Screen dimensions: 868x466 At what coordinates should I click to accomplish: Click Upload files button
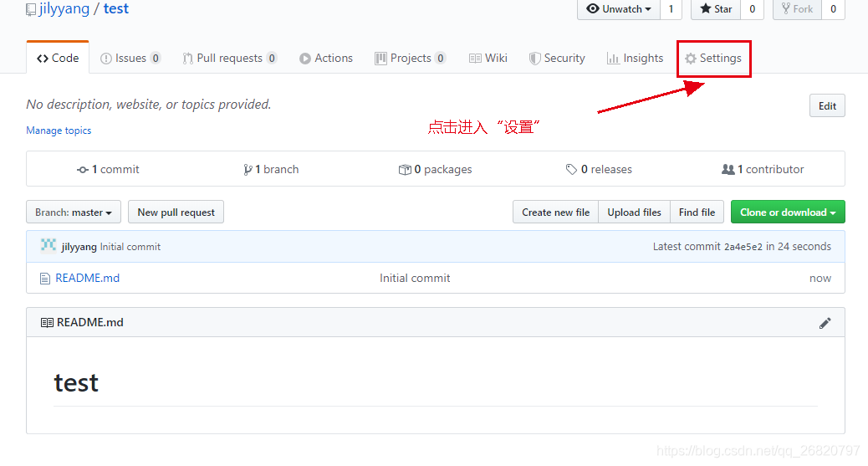pos(635,213)
